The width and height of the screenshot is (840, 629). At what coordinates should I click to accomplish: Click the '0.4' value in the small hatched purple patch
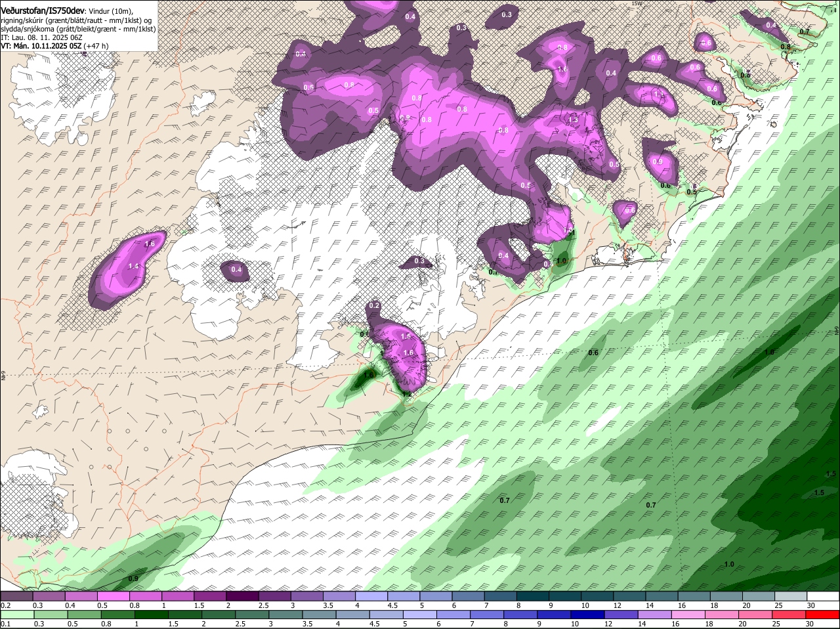pos(236,270)
